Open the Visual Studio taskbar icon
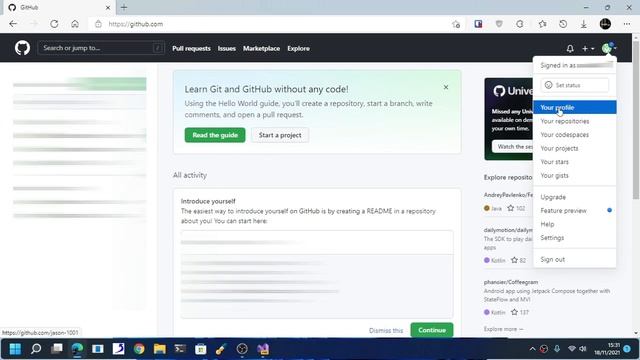This screenshot has height=360, width=640. (263, 349)
